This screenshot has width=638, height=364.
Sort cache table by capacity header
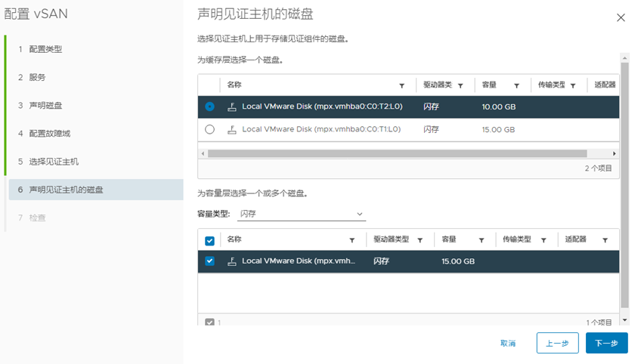[x=488, y=85]
